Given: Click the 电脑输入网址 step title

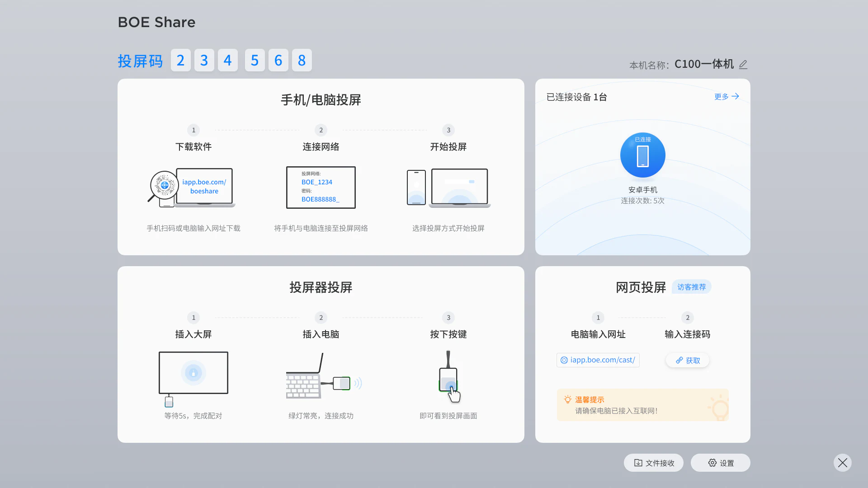Looking at the screenshot, I should point(598,334).
